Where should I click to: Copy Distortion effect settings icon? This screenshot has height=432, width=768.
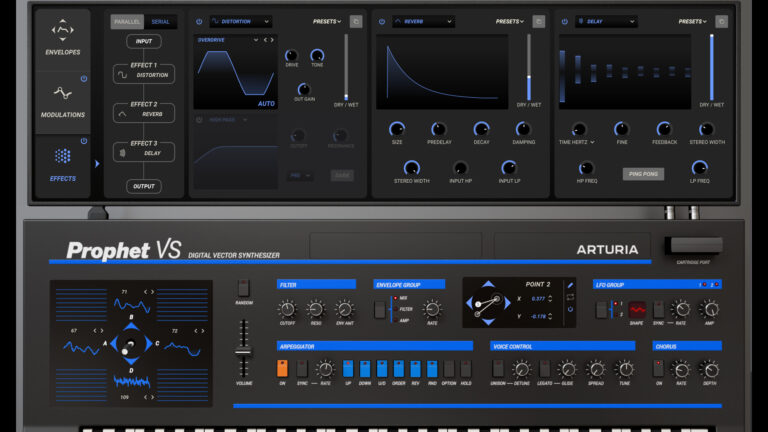356,22
